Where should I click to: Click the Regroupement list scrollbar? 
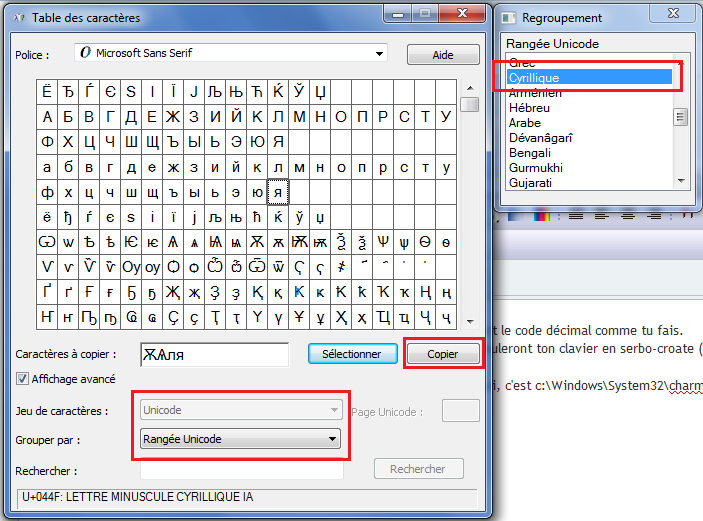[681, 118]
